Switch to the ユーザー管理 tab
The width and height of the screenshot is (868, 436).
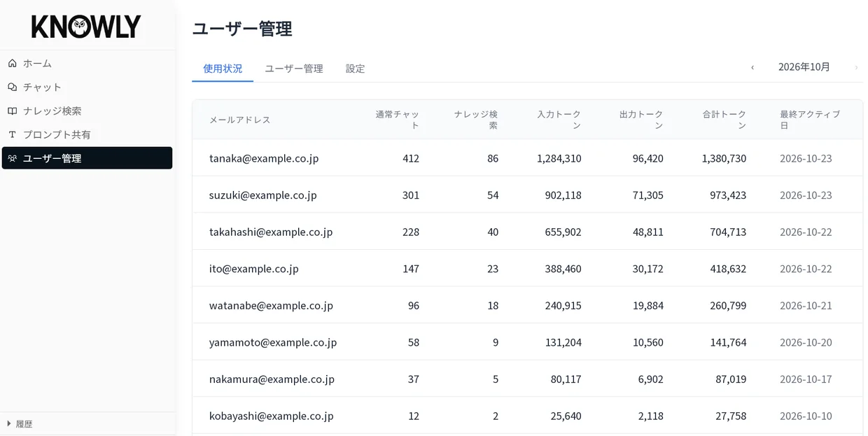(x=294, y=69)
